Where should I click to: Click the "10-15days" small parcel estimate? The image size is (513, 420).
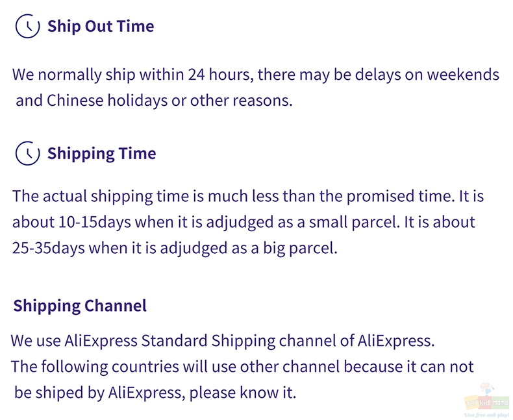[95, 222]
